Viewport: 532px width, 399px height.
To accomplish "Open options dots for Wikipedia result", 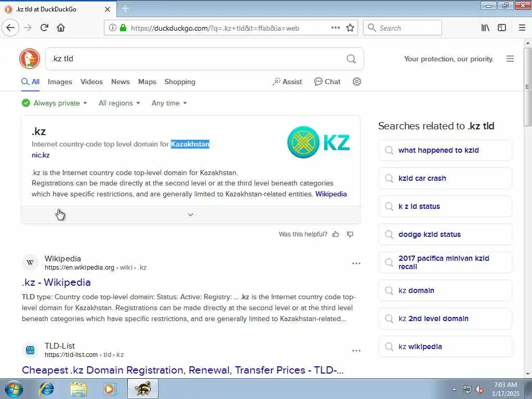I will point(356,263).
